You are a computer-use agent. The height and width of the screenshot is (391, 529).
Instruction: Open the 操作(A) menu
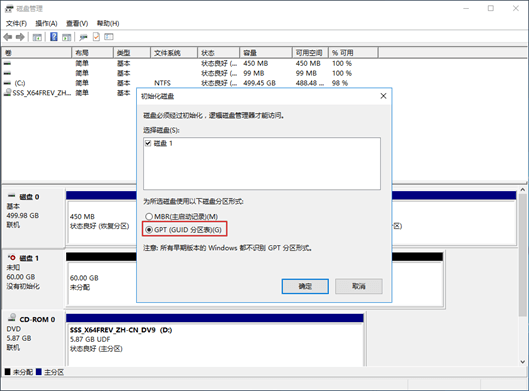[46, 23]
